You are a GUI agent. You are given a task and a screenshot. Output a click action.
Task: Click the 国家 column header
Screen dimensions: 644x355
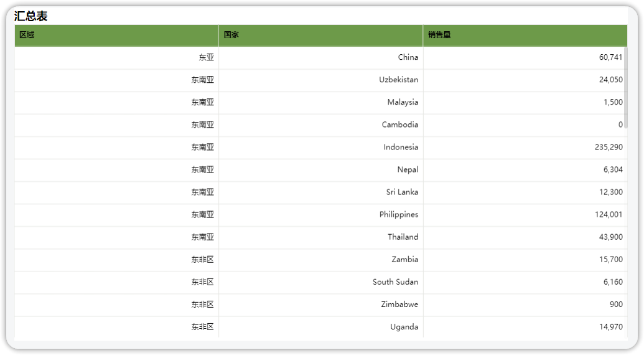coord(321,35)
